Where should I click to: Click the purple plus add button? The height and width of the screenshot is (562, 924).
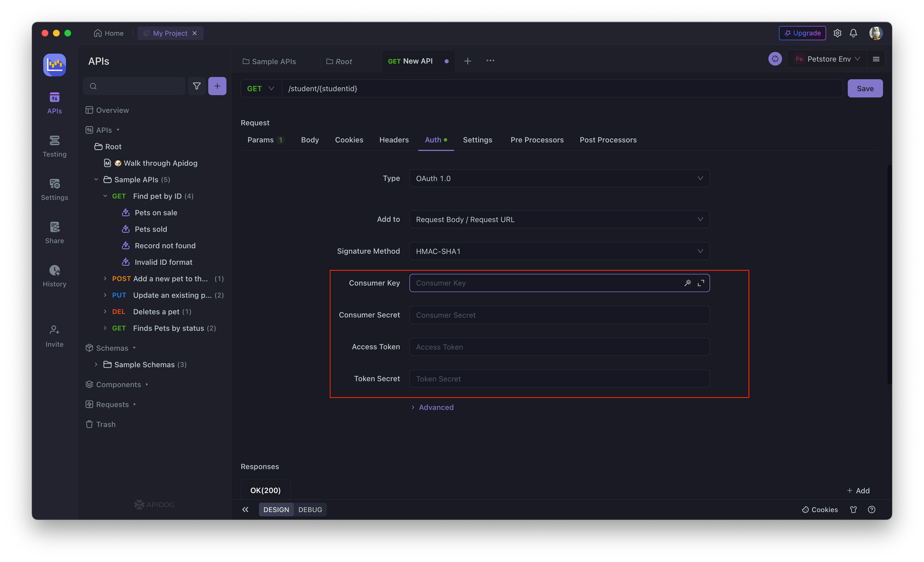(217, 86)
